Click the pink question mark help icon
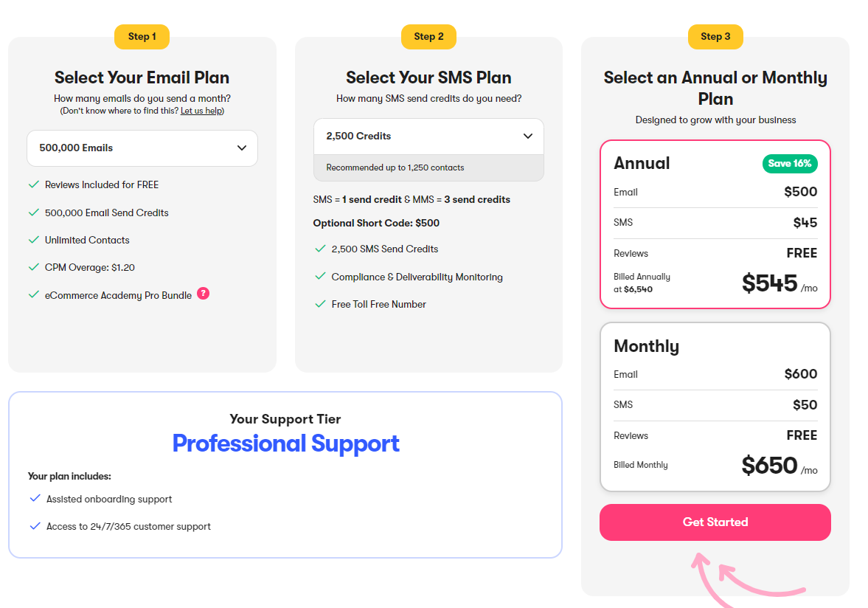Screen dimensions: 868x608 coord(204,294)
